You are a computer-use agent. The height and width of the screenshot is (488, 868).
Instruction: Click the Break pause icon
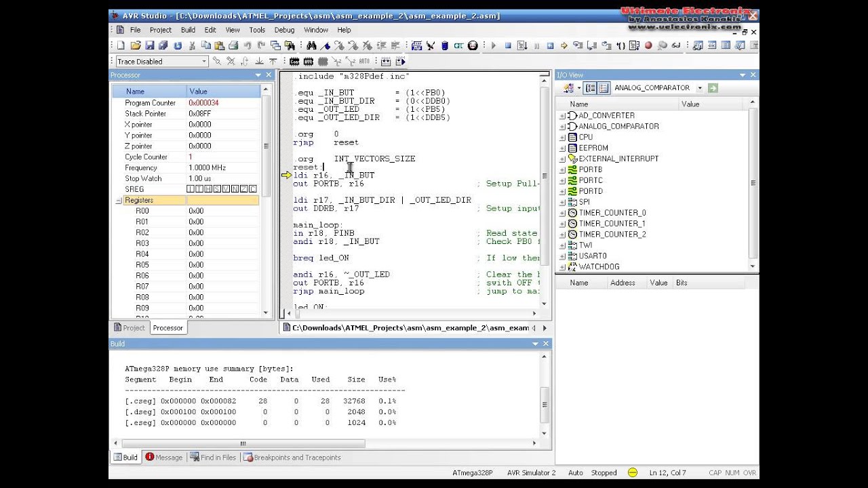(x=536, y=45)
